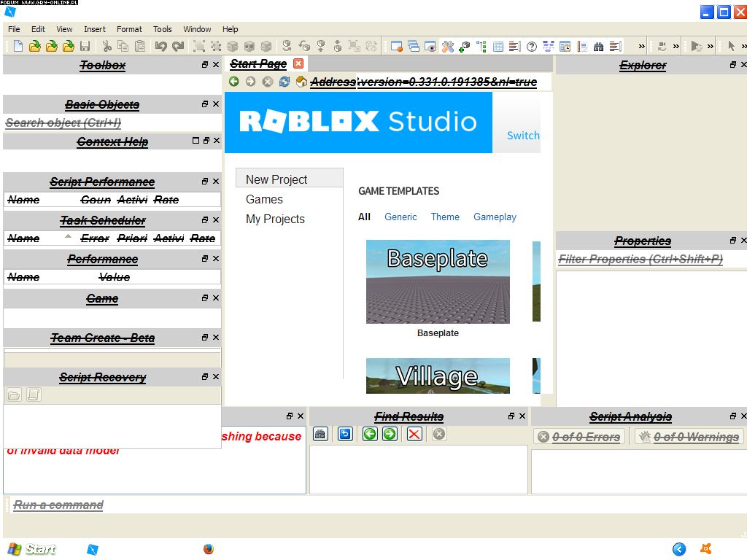This screenshot has width=747, height=560.
Task: Go to next result with green right arrow
Action: 390,434
